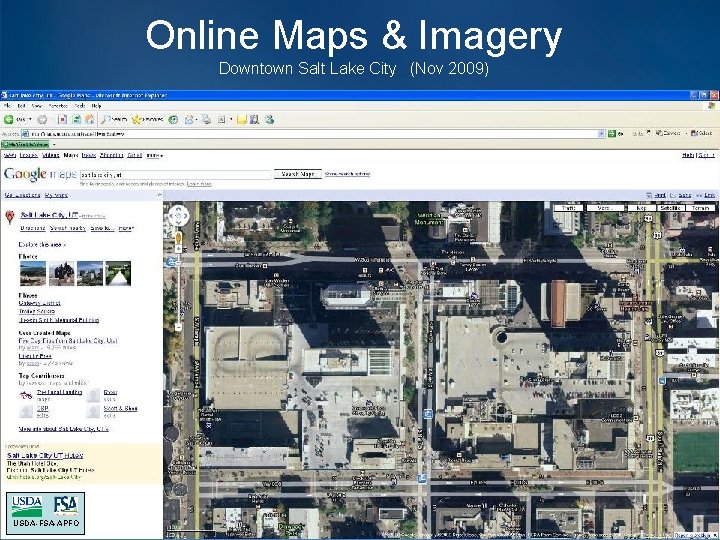Open the View menu

click(37, 106)
